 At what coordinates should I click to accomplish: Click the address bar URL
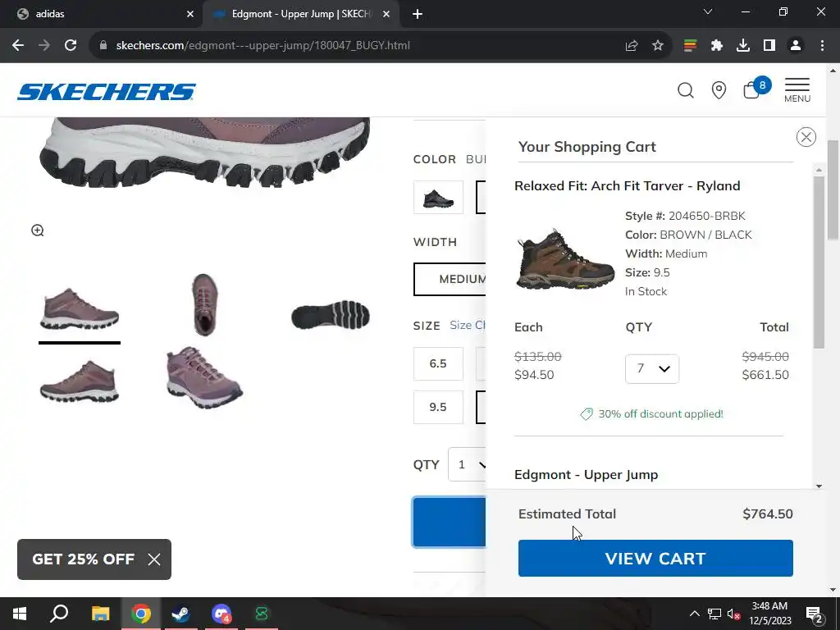click(262, 46)
